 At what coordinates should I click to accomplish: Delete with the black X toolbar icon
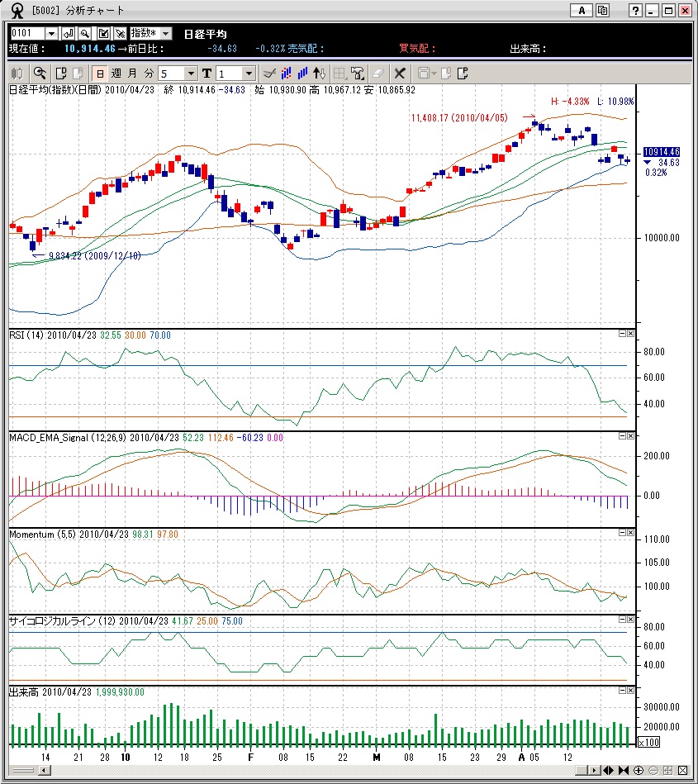(x=400, y=74)
